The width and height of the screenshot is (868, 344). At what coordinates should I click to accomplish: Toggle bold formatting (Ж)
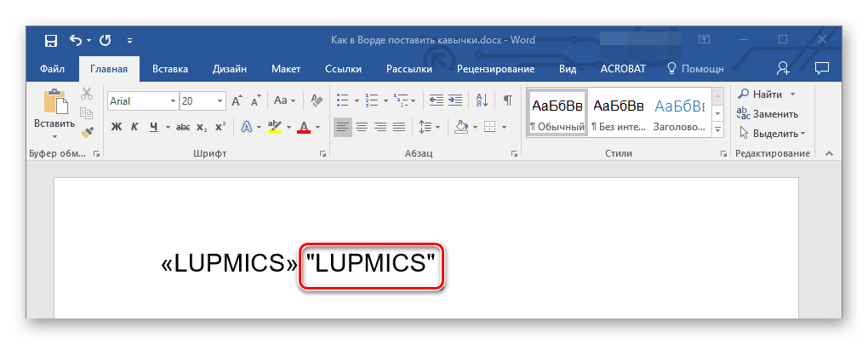[x=117, y=128]
